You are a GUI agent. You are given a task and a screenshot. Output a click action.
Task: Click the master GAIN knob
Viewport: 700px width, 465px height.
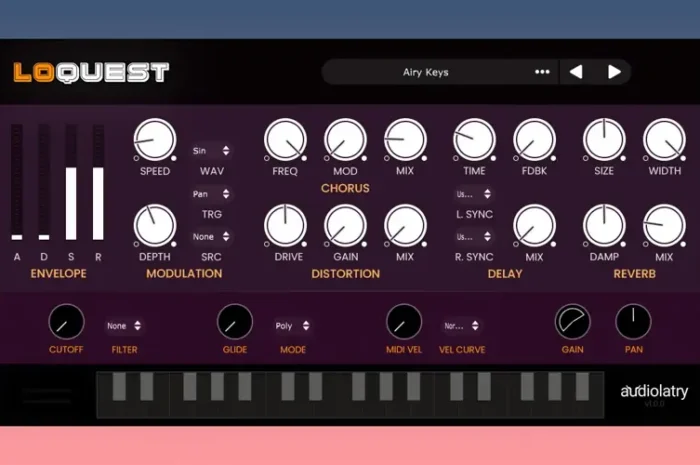[x=573, y=322]
